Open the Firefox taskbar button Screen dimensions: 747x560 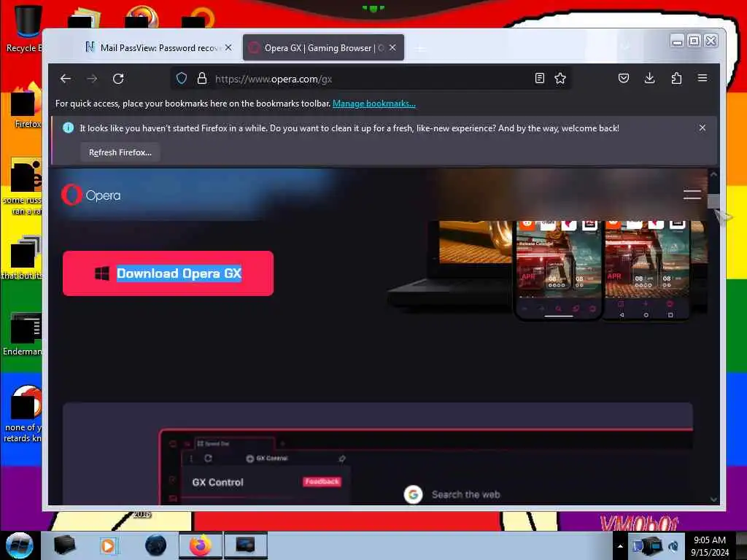[201, 545]
